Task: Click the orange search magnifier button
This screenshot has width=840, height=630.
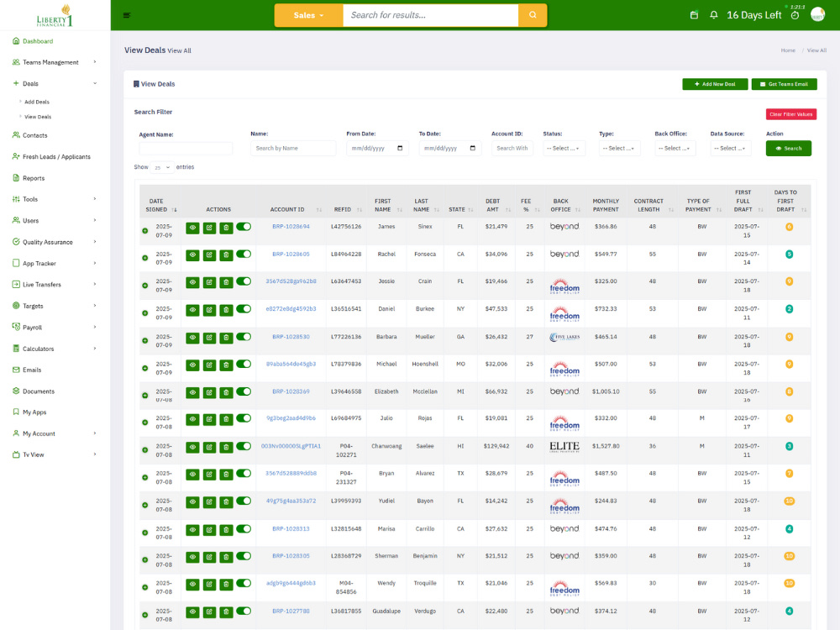Action: click(x=533, y=15)
